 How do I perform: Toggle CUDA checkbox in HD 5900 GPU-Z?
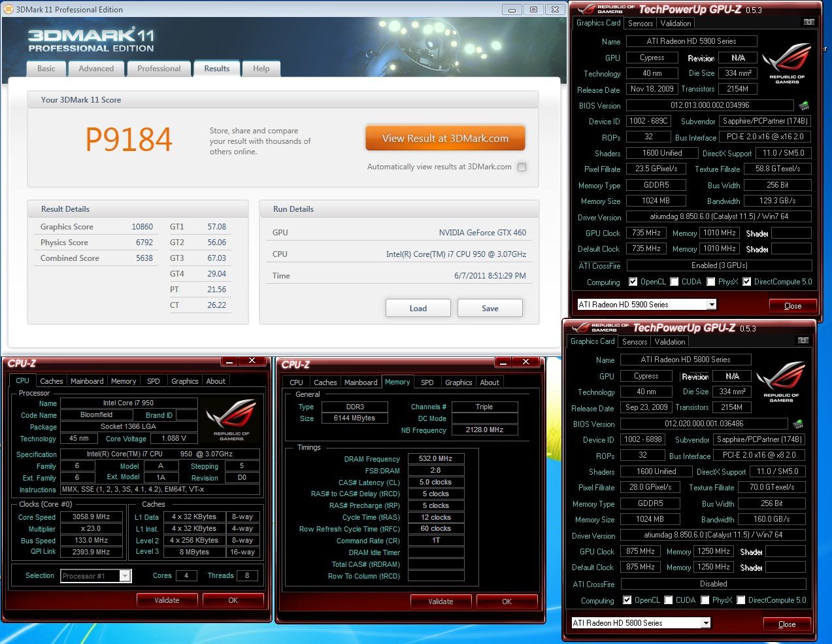674,282
